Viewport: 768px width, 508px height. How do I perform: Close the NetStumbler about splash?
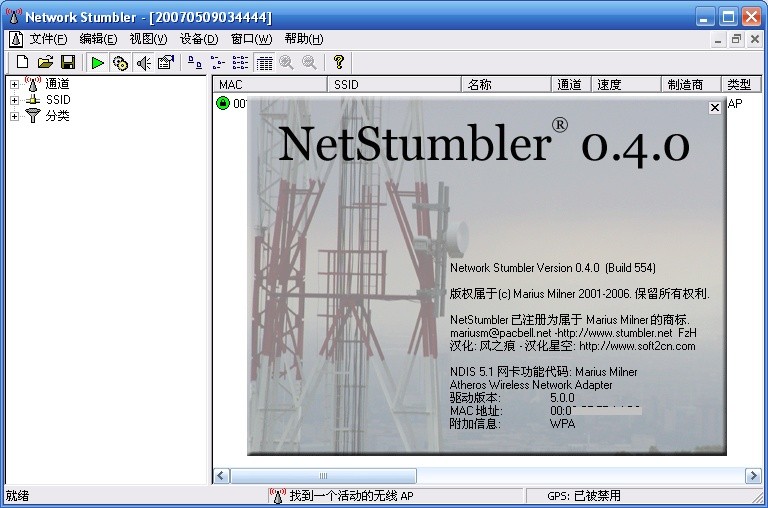coord(714,108)
